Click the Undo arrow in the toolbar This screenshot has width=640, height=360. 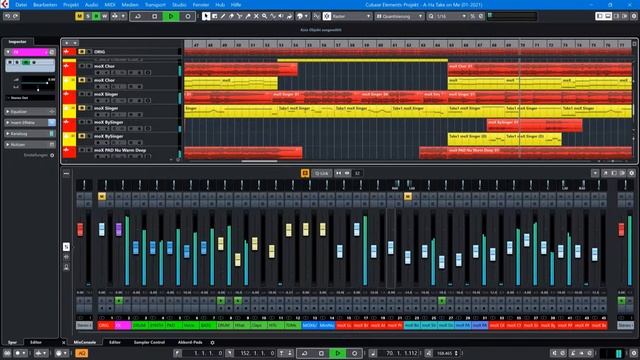[7, 16]
